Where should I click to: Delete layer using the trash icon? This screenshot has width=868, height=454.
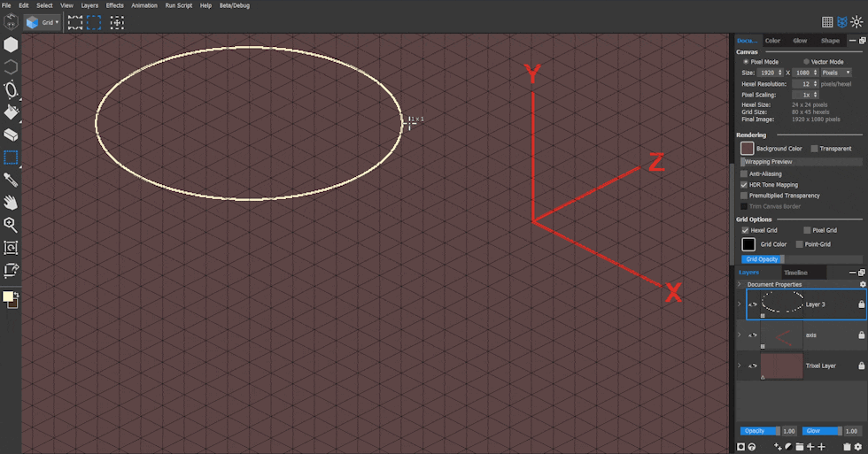coord(847,447)
